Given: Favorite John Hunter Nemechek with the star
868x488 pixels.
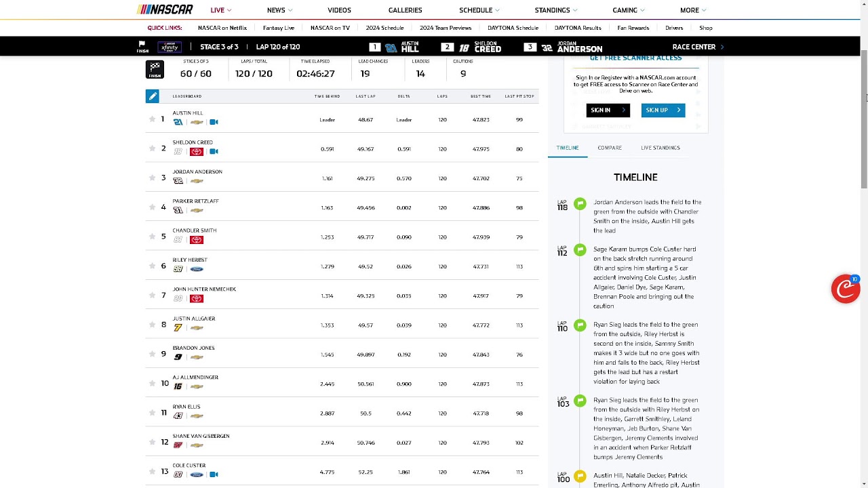Looking at the screenshot, I should click(x=152, y=296).
